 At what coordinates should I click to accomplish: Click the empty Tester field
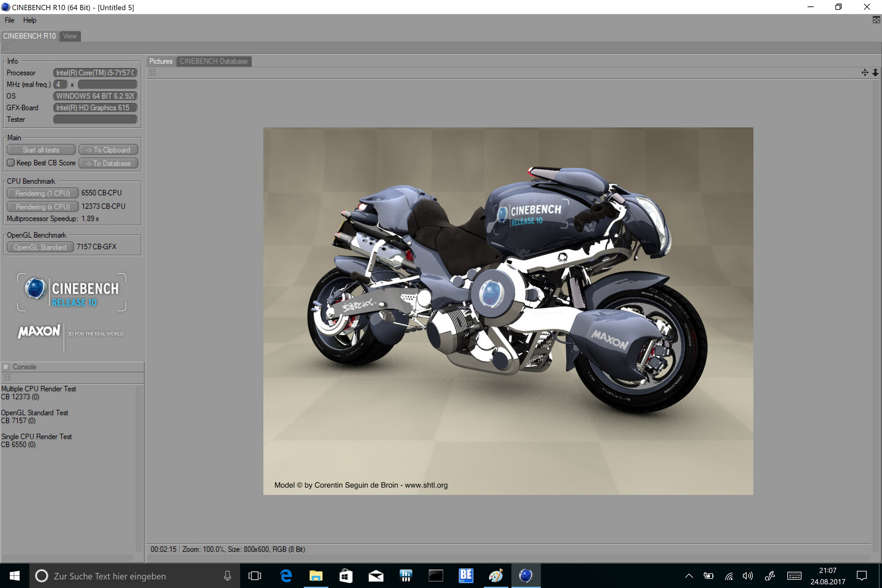(95, 120)
